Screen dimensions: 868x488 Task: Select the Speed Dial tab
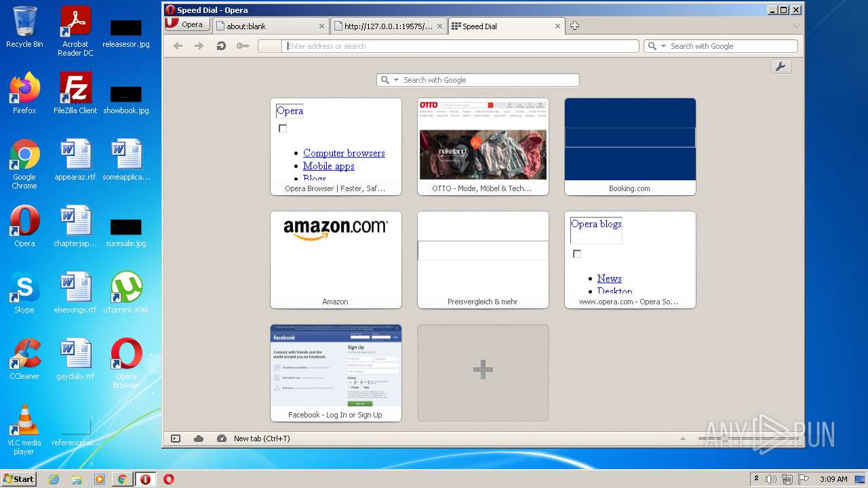(x=506, y=26)
